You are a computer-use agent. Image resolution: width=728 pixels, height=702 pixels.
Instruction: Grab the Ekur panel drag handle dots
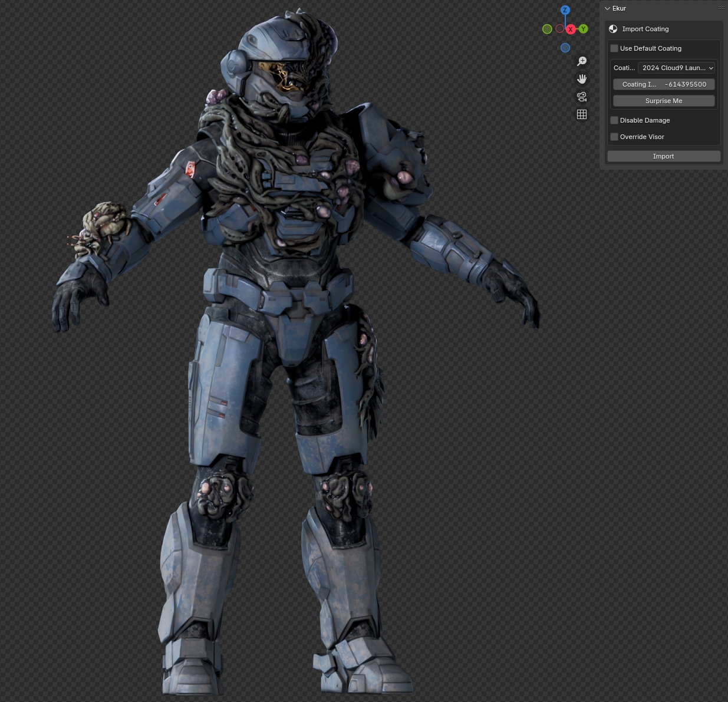click(x=721, y=8)
